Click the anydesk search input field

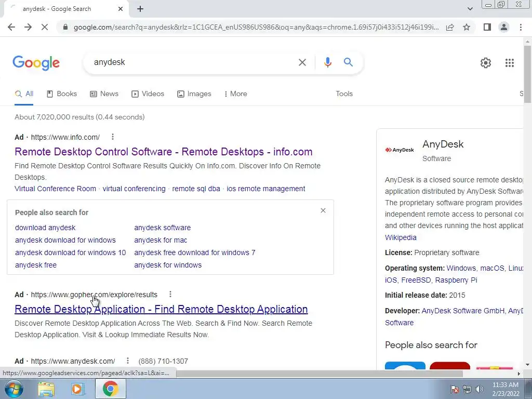tap(193, 62)
